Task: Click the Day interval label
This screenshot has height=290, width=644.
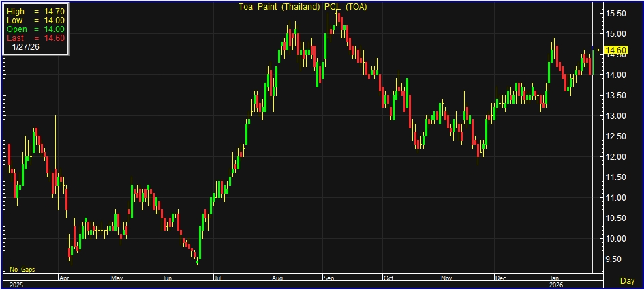Action: coord(628,281)
